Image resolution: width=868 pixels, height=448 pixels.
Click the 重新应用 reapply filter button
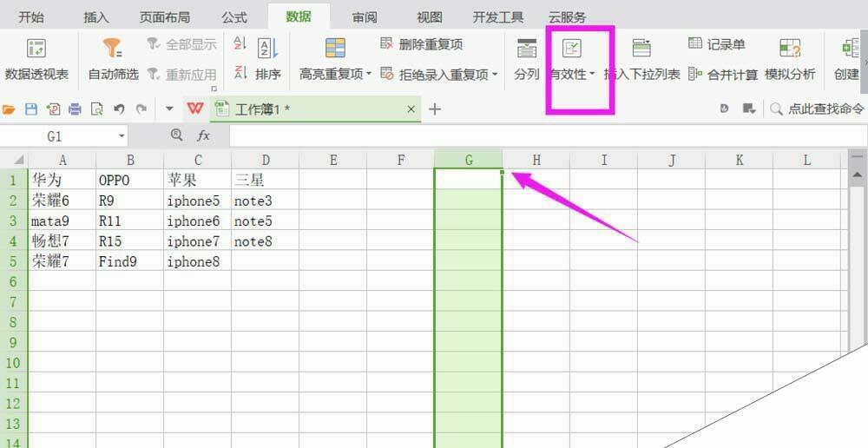(x=182, y=74)
